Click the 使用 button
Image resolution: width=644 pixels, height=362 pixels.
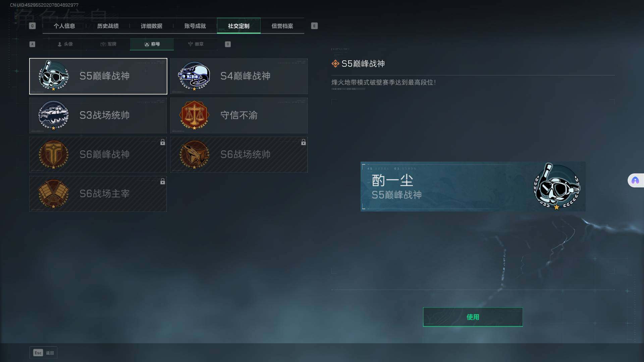point(473,317)
